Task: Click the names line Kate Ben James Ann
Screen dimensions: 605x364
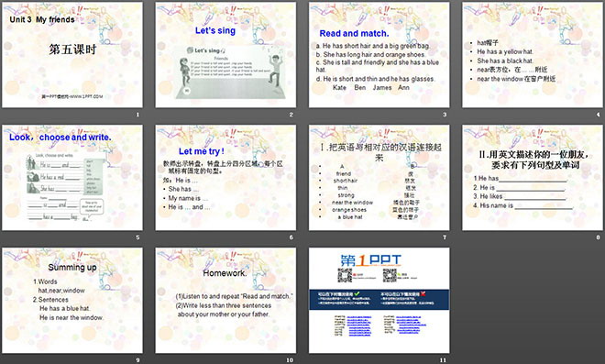Action: pos(371,88)
